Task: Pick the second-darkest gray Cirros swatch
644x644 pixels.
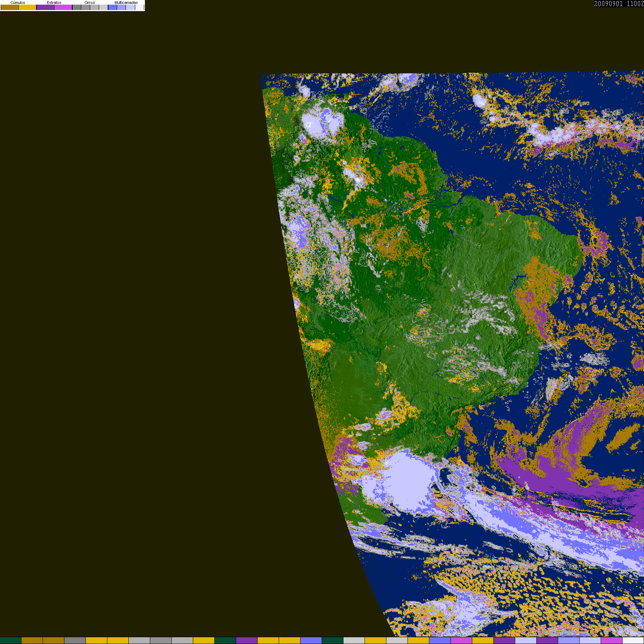Action: pos(86,7)
